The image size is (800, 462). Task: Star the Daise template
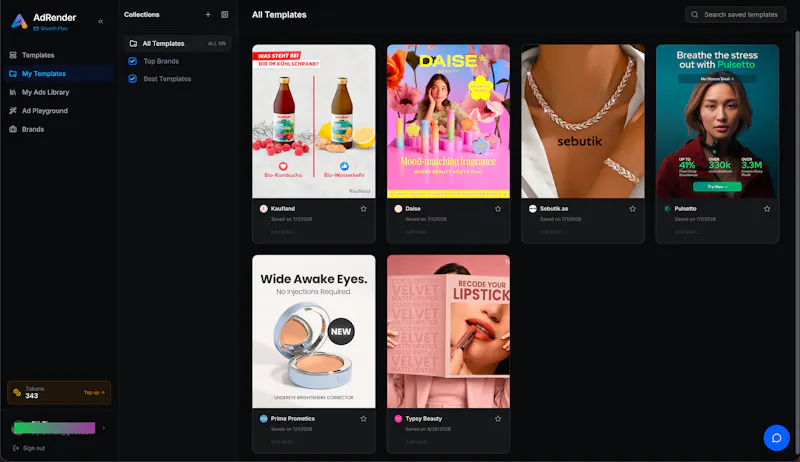pos(498,209)
